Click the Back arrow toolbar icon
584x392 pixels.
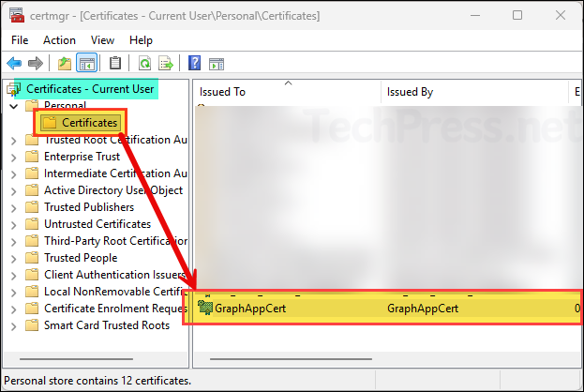14,63
